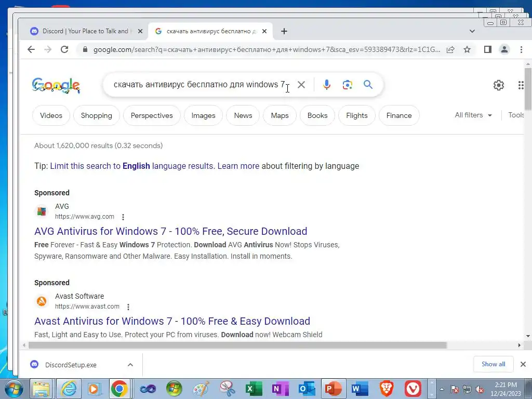Filter results by Books
Viewport: 532px width, 399px height.
(317, 115)
